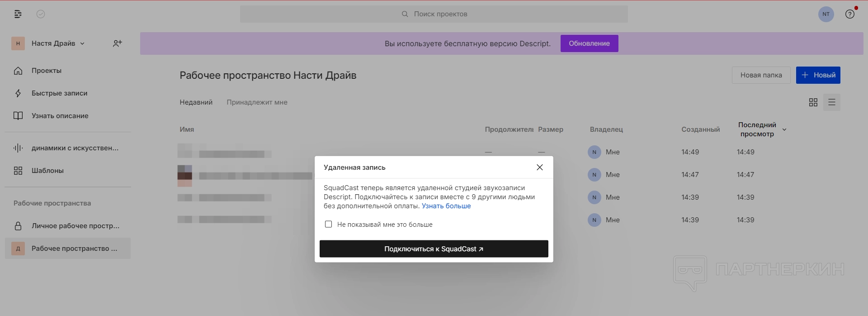This screenshot has height=316, width=868.
Task: Click owner avatar in the 14:47 row
Action: click(x=594, y=175)
